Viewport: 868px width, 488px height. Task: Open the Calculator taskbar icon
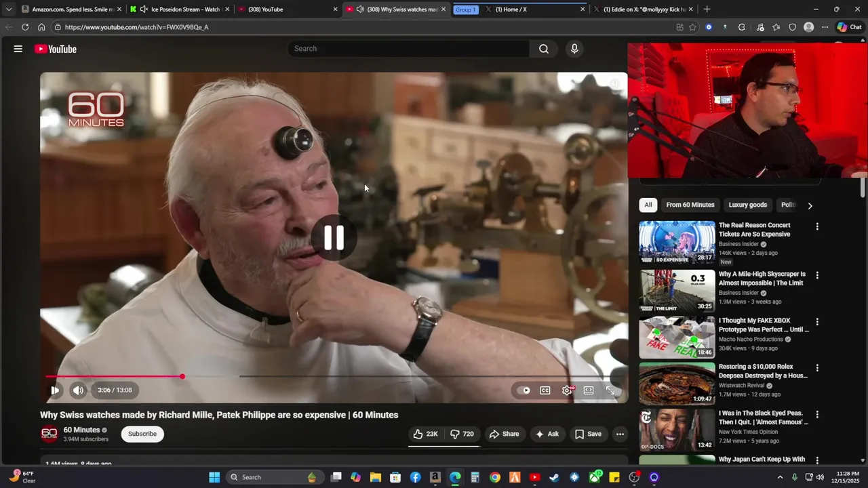pos(475,477)
